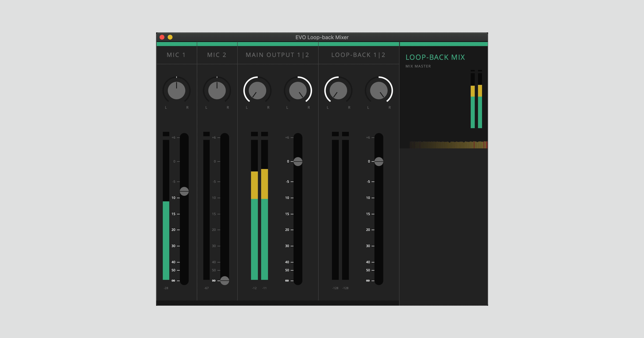Click the loop-back mix waveform history strip
The width and height of the screenshot is (644, 338).
click(x=448, y=145)
